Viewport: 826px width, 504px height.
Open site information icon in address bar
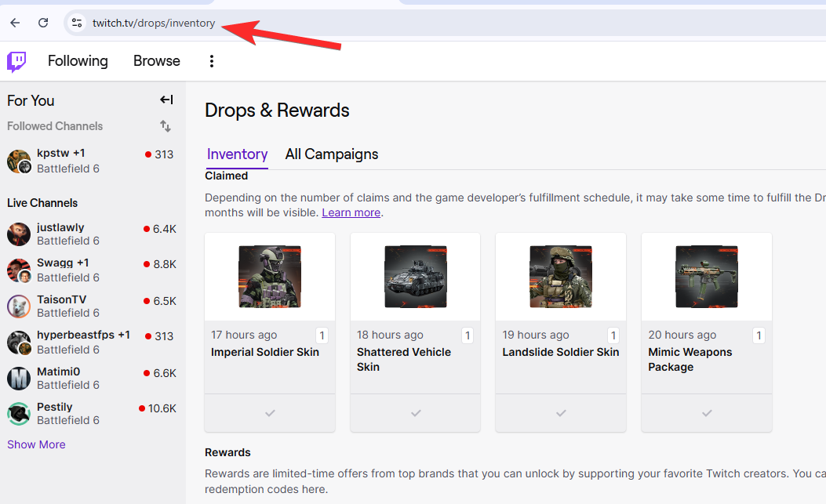[77, 23]
